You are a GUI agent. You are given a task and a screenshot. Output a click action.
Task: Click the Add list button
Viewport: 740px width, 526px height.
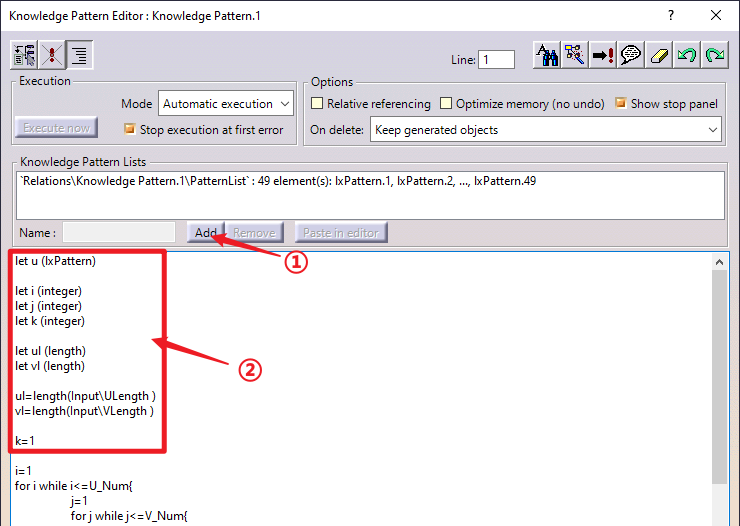206,233
